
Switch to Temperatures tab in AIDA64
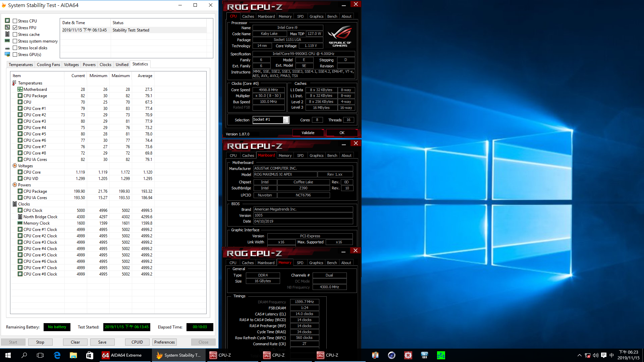(21, 65)
